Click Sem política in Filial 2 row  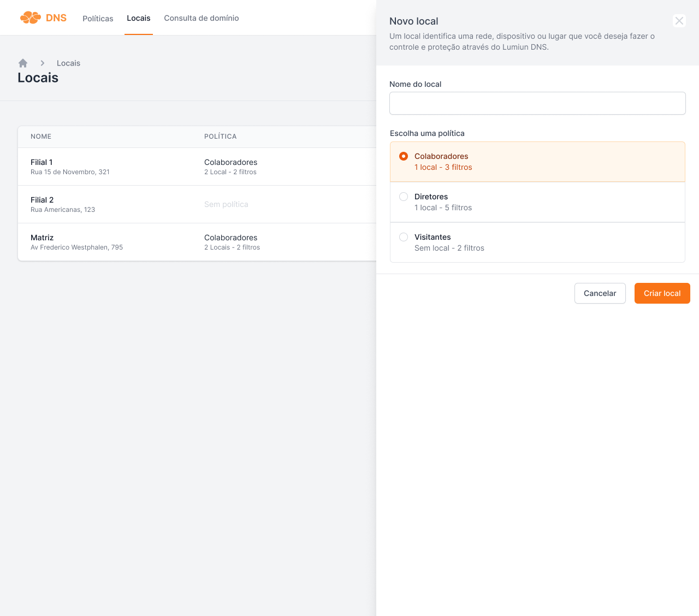226,204
